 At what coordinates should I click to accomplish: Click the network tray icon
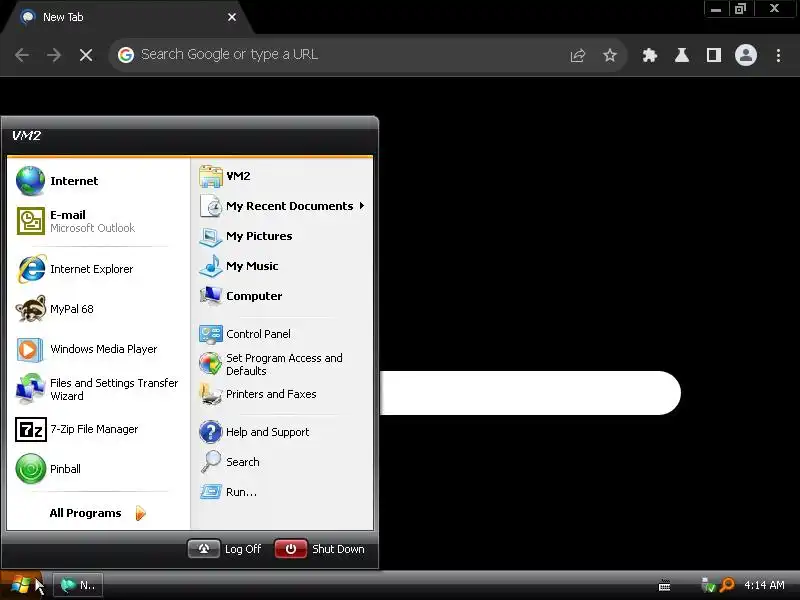pos(708,585)
